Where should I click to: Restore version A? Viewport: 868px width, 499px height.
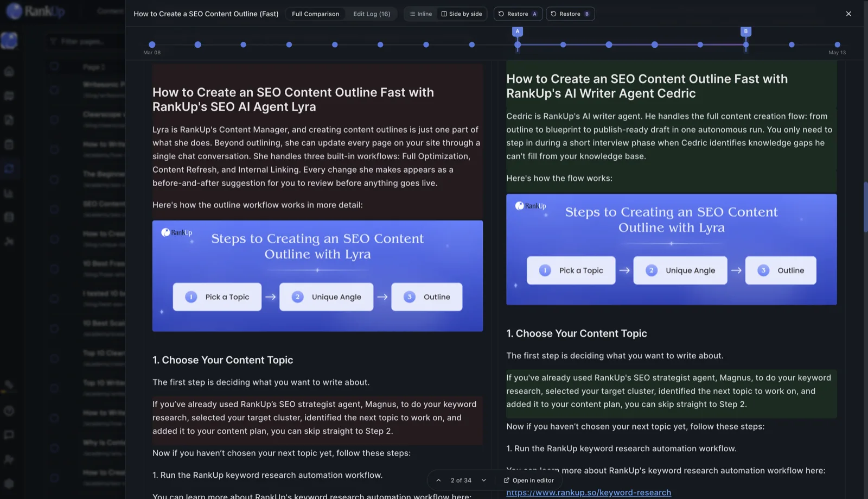[518, 14]
